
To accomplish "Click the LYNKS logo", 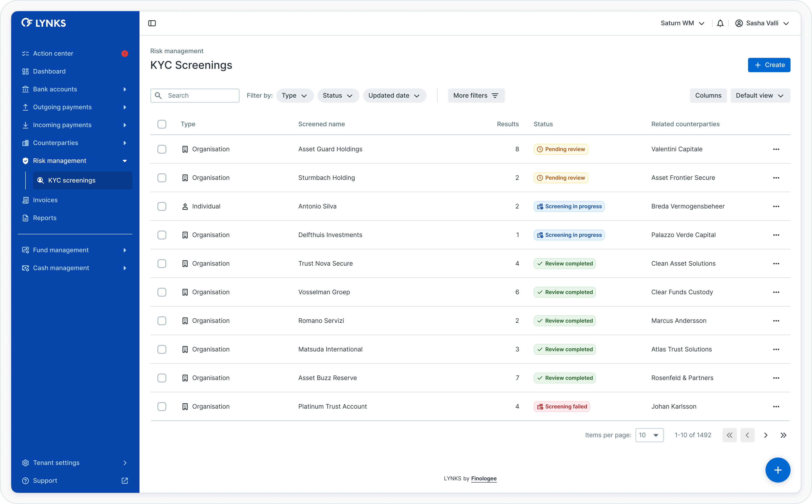I will [x=44, y=23].
